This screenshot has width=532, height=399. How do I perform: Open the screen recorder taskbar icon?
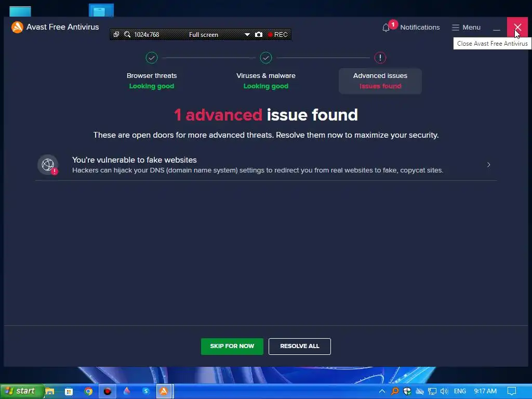(x=108, y=392)
